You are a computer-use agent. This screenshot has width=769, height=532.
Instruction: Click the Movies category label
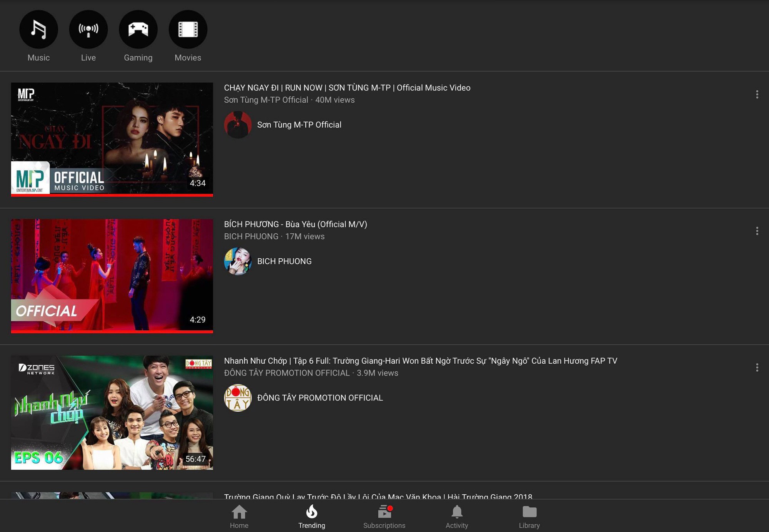click(188, 58)
